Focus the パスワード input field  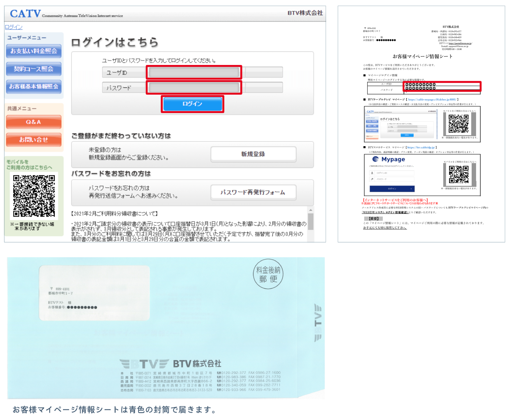pyautogui.click(x=194, y=87)
